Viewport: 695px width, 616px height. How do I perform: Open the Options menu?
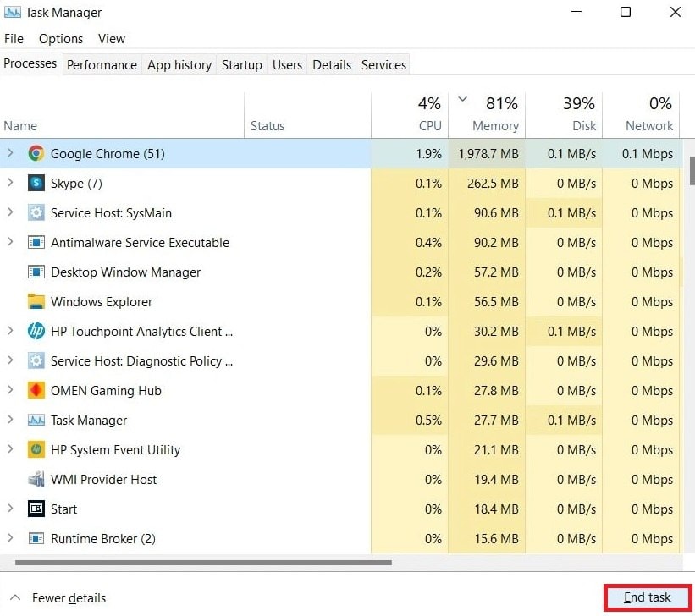(x=61, y=39)
